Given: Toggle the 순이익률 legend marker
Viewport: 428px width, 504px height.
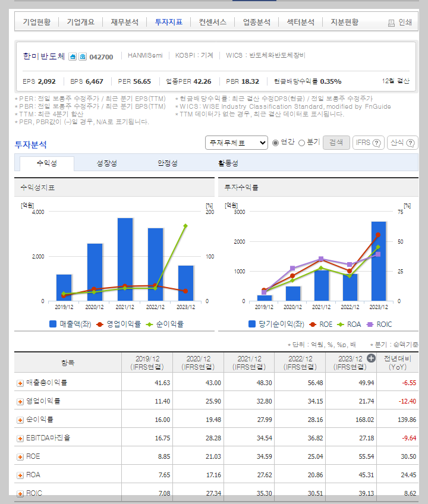Looking at the screenshot, I should pos(149,325).
